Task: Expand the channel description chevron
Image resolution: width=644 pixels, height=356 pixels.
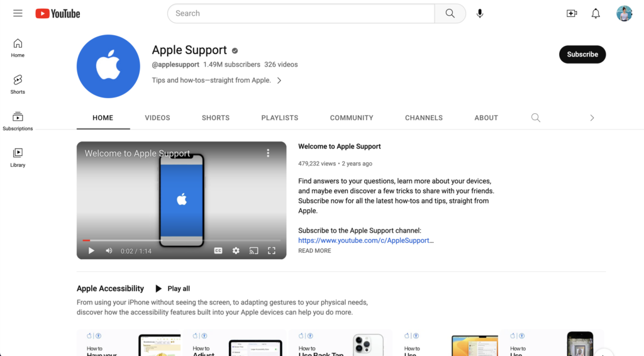Action: point(279,81)
